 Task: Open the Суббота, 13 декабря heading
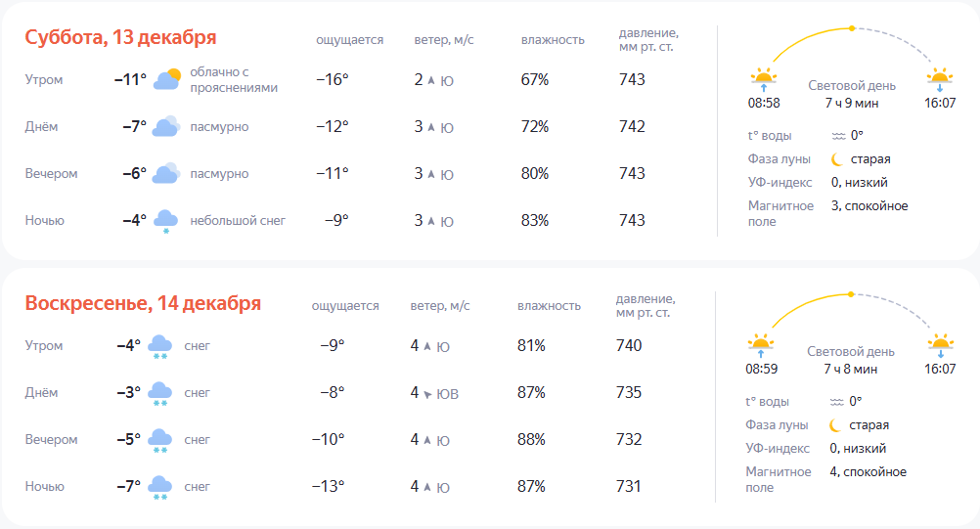click(x=120, y=37)
